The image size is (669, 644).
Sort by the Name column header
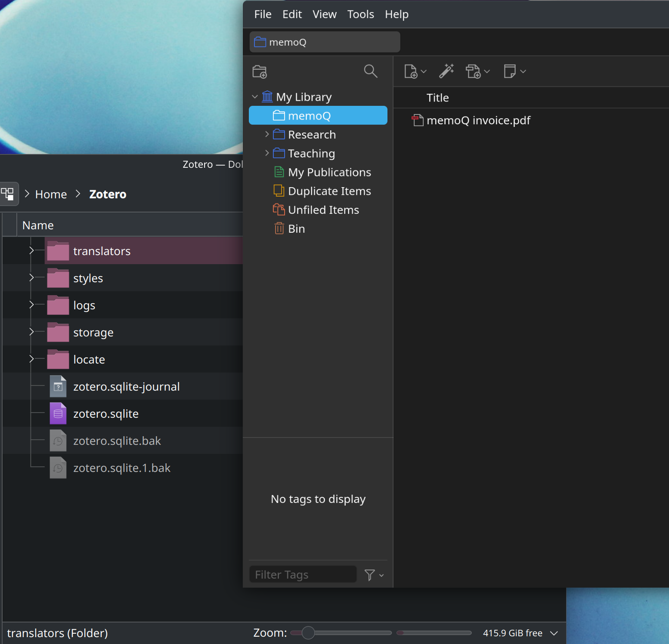(x=38, y=225)
